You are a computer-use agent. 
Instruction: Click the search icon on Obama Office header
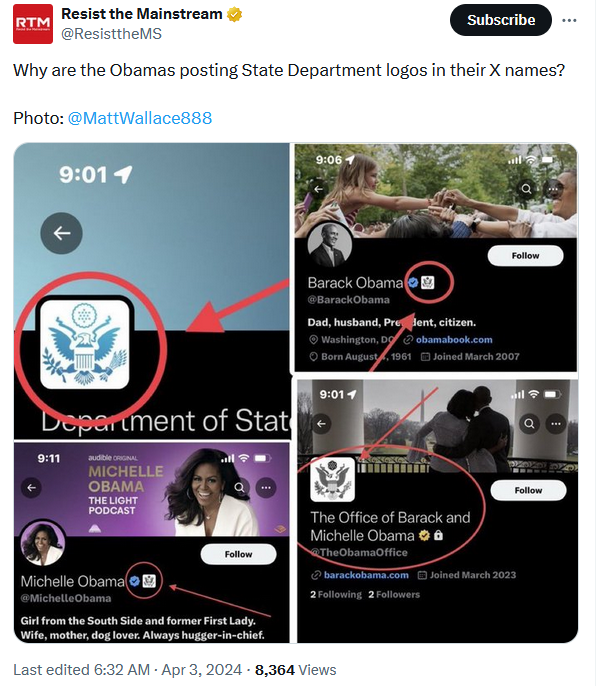[529, 424]
